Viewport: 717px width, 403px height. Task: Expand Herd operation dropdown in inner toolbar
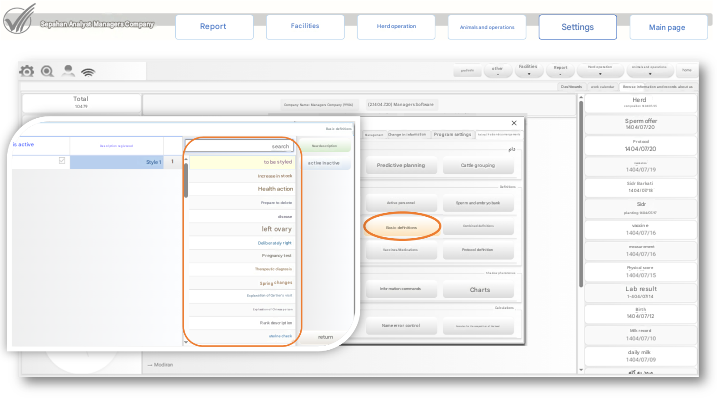pyautogui.click(x=600, y=70)
